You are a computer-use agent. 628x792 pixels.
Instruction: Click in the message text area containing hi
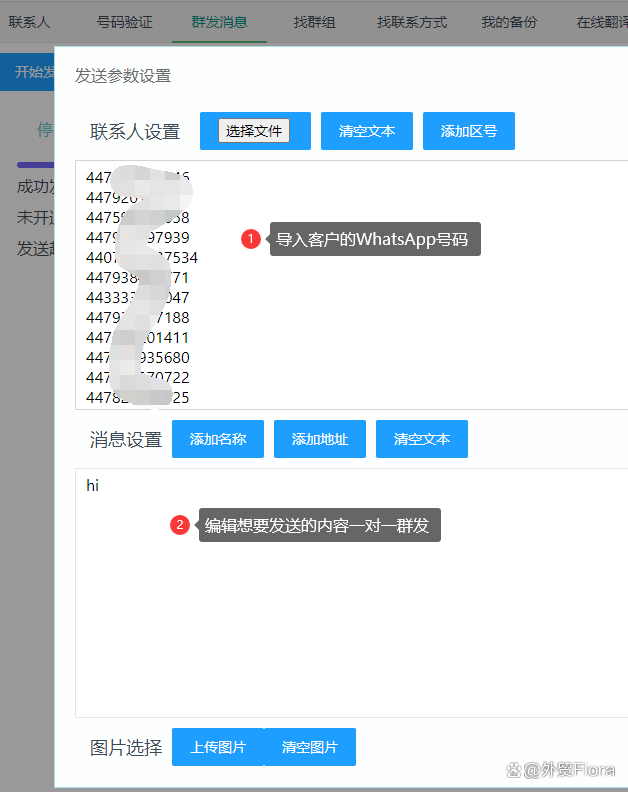click(352, 593)
